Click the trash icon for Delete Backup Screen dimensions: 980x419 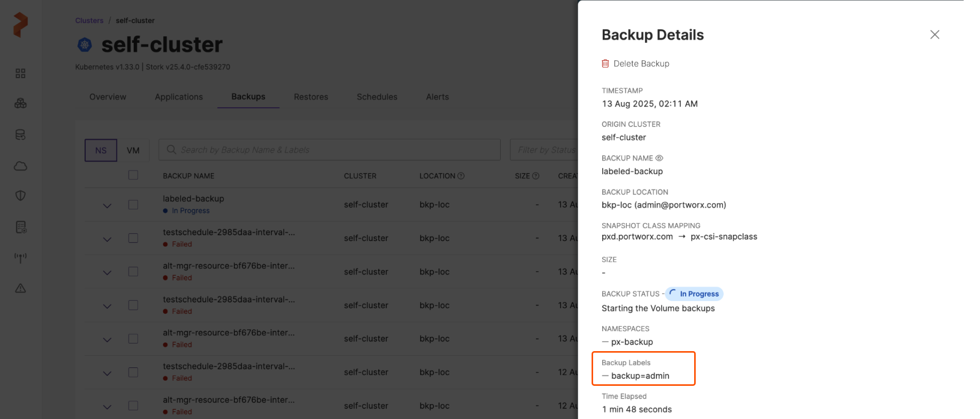tap(605, 64)
